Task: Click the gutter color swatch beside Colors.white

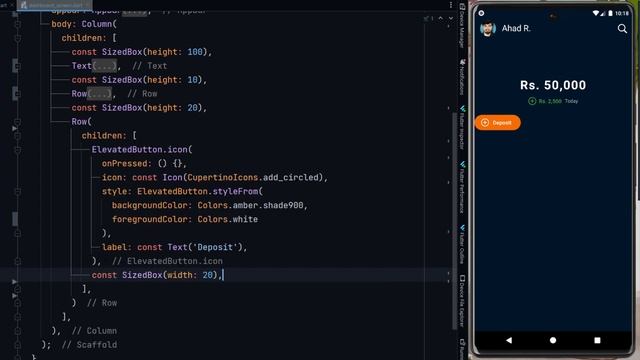Action: pos(15,219)
